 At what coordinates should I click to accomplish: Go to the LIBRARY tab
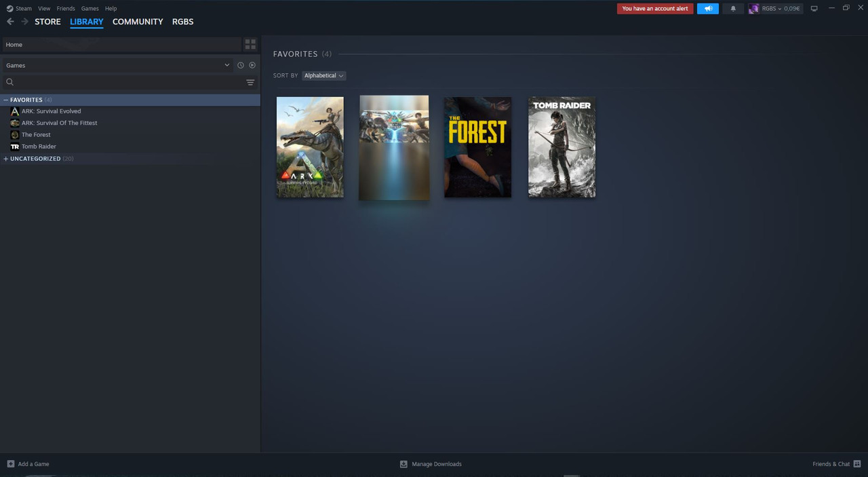(87, 22)
